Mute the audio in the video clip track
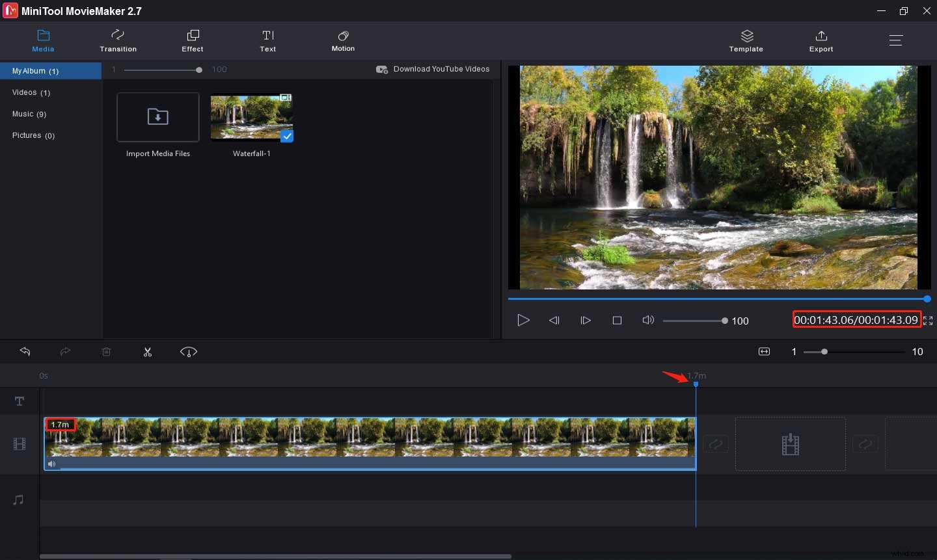This screenshot has width=937, height=560. [x=51, y=464]
